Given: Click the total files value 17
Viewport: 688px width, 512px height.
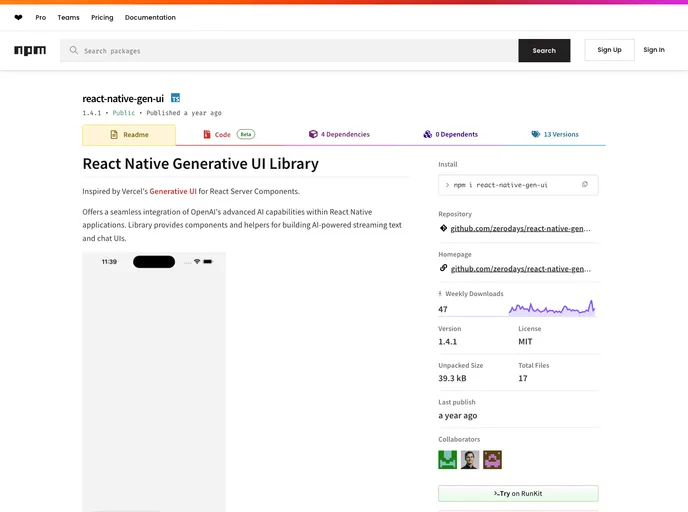Looking at the screenshot, I should click(x=523, y=378).
